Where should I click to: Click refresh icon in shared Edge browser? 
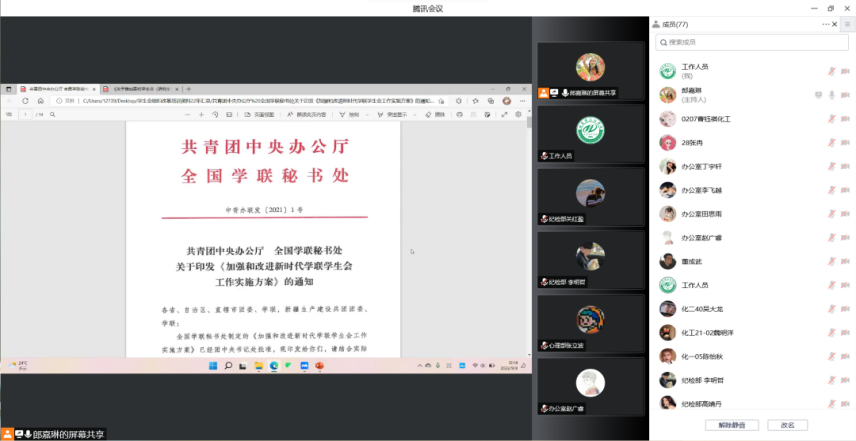tap(25, 101)
